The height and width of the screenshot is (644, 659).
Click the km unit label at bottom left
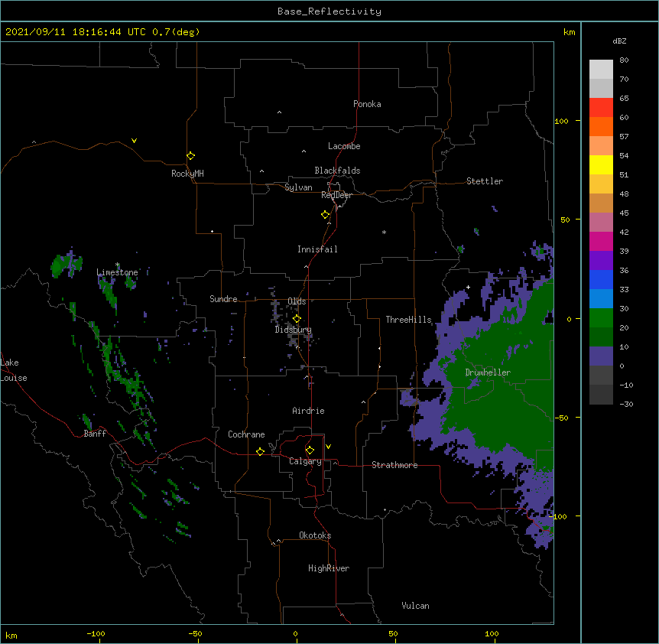[11, 636]
